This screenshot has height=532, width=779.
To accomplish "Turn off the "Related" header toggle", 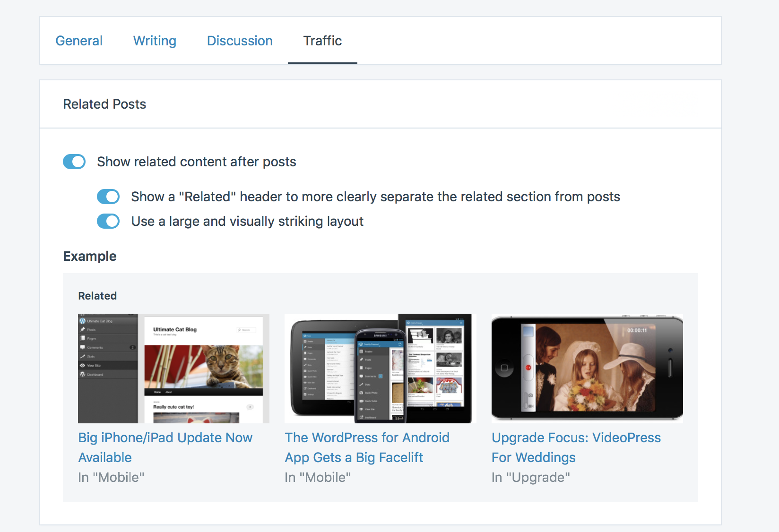I will [108, 197].
